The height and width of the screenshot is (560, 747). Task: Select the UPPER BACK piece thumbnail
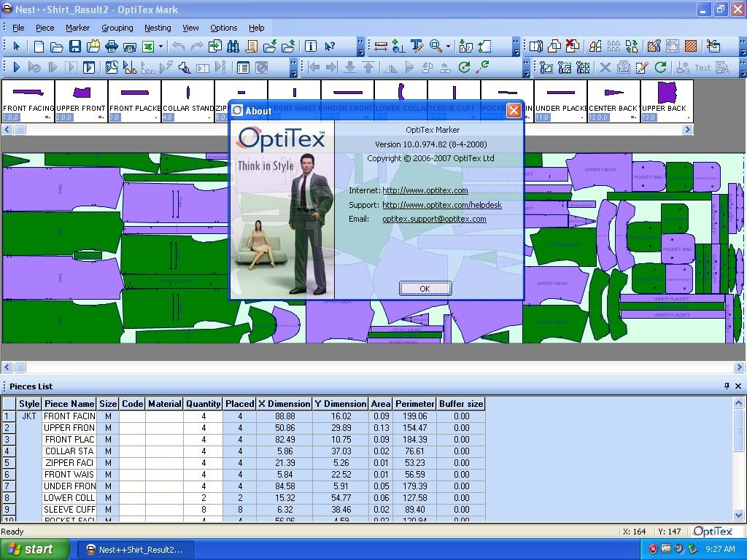tap(667, 101)
